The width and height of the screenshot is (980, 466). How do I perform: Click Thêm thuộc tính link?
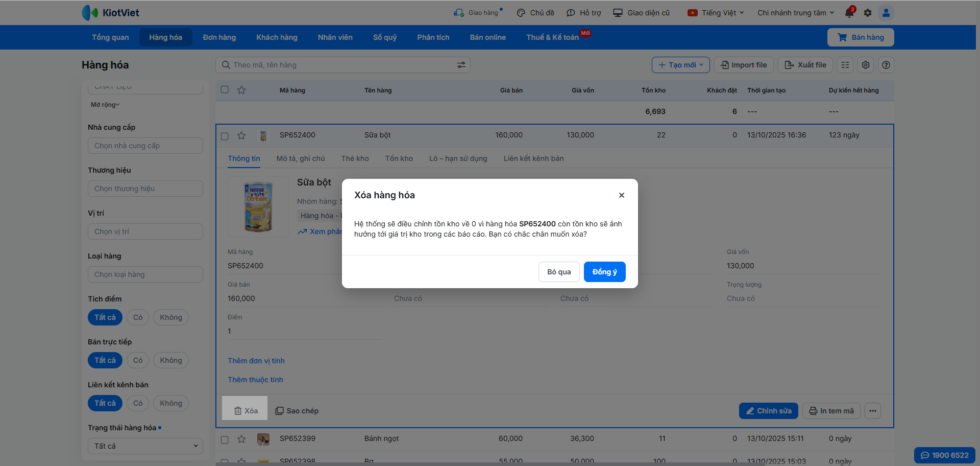(255, 380)
